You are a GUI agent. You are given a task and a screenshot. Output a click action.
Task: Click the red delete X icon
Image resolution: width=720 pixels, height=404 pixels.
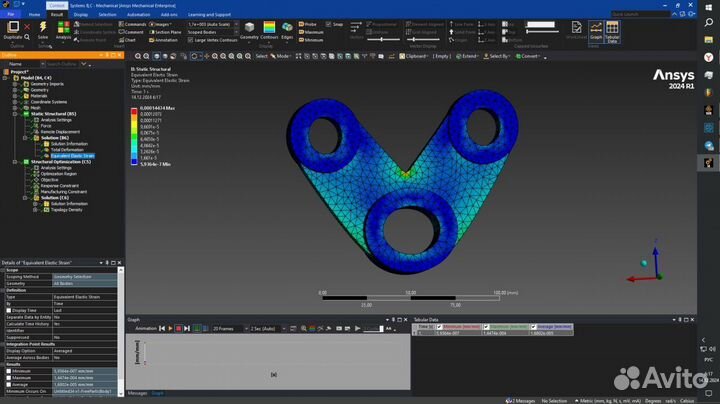(27, 27)
